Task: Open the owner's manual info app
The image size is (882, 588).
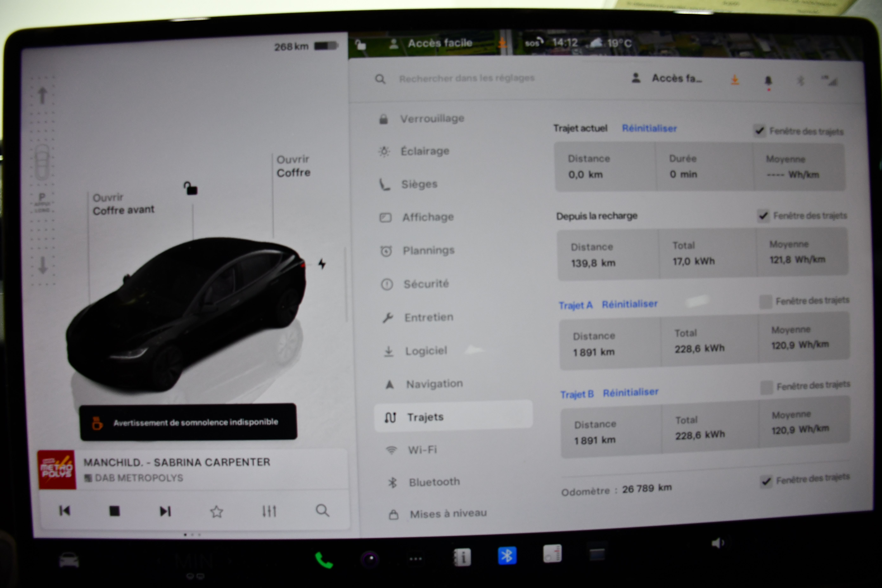Action: (x=462, y=557)
